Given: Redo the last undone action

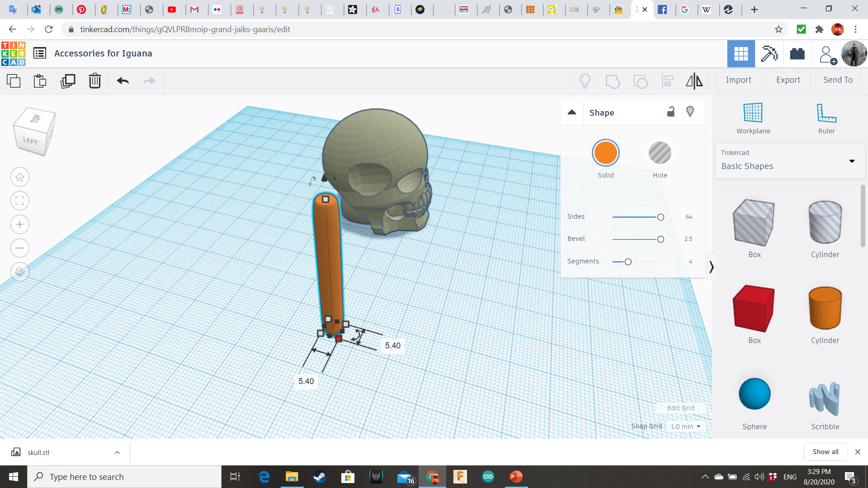Looking at the screenshot, I should click(x=149, y=81).
